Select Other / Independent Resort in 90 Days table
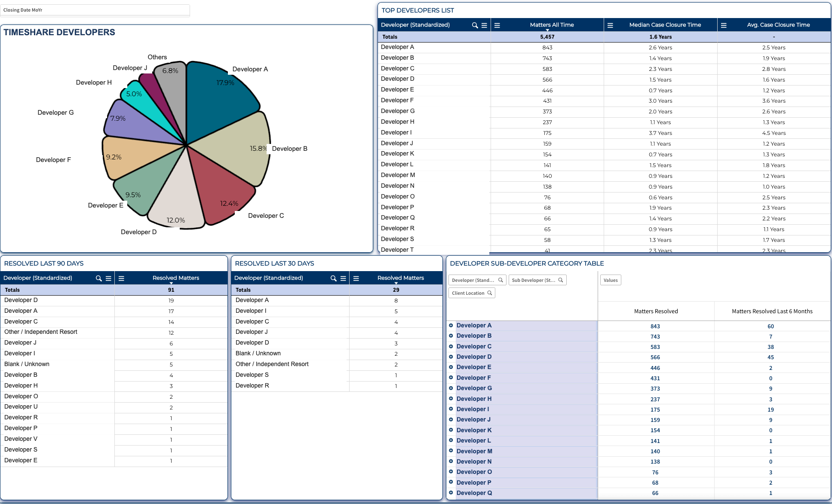This screenshot has width=832, height=504. pos(114,332)
